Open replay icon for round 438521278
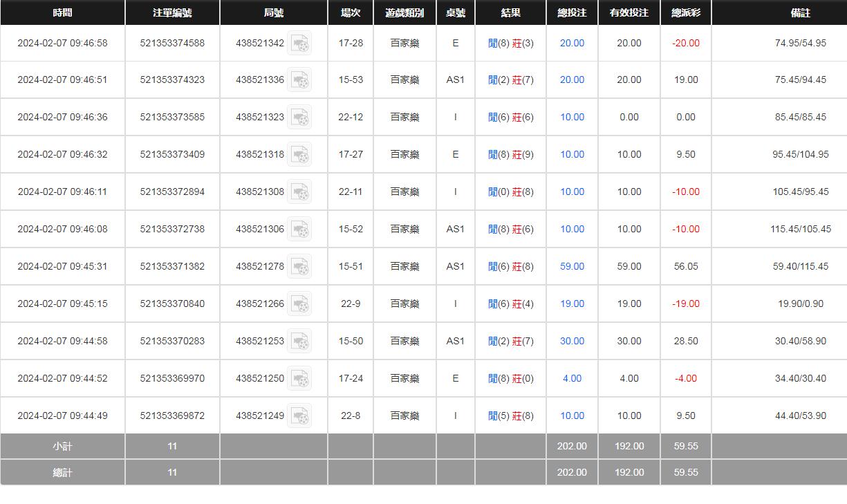The width and height of the screenshot is (847, 504). click(299, 267)
